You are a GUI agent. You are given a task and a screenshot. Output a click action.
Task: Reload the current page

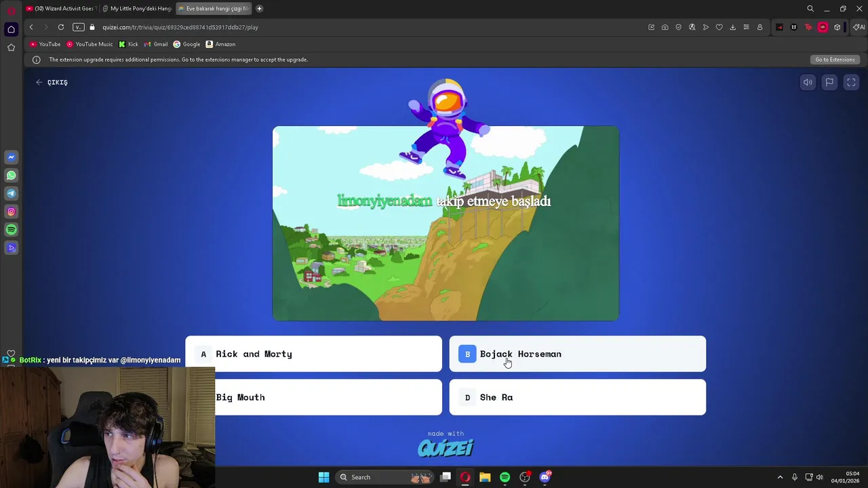pos(61,27)
